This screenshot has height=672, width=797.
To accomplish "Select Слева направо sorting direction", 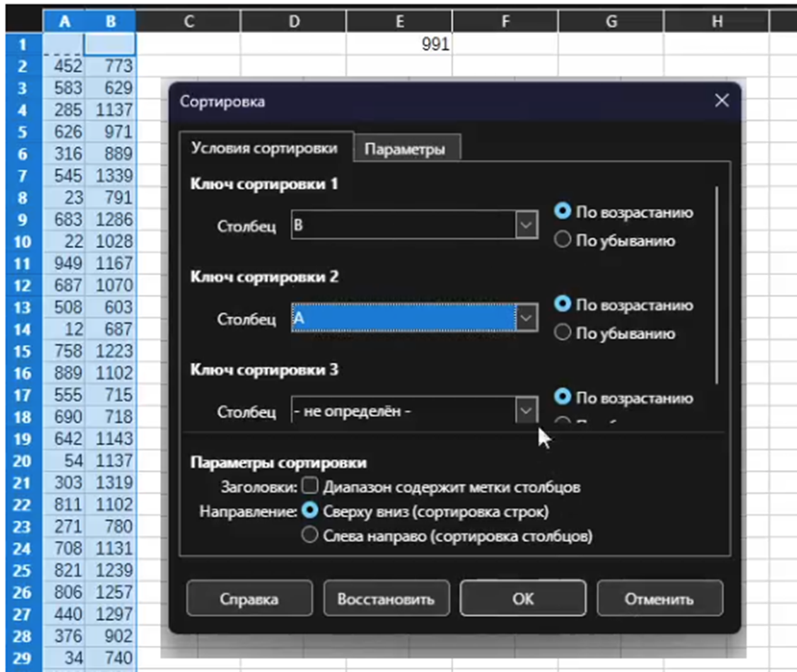I will (x=309, y=536).
